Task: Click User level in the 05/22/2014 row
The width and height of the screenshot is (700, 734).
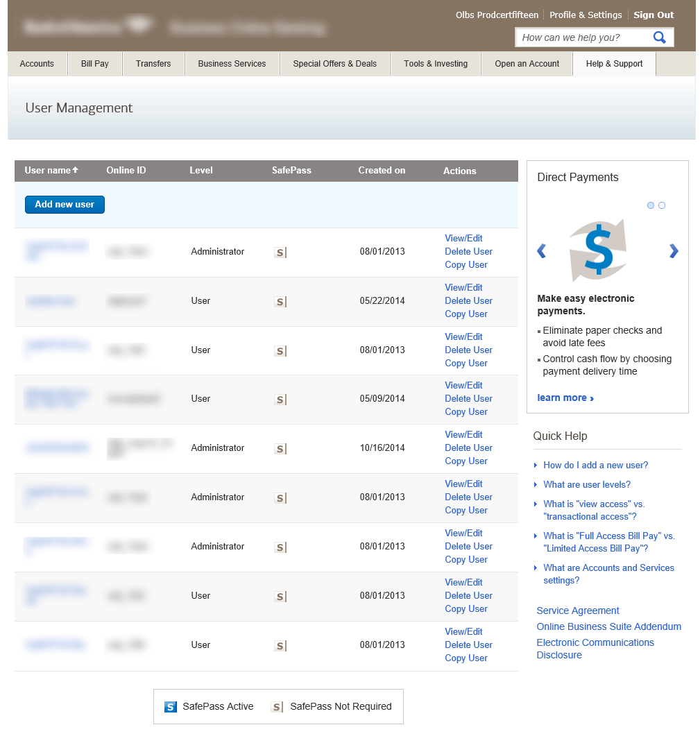Action: click(200, 300)
